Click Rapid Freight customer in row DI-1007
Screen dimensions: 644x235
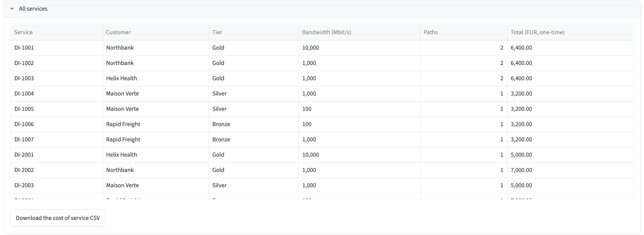156,139
